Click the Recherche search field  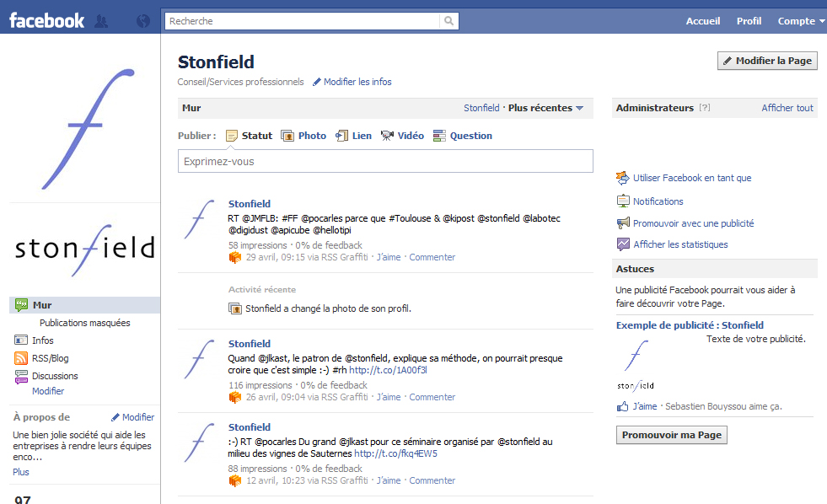coord(302,21)
